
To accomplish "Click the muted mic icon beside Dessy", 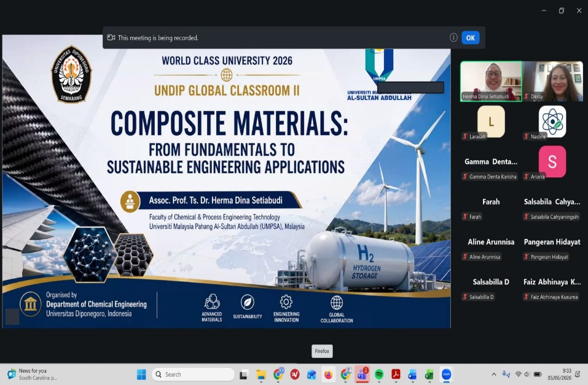I will click(527, 96).
